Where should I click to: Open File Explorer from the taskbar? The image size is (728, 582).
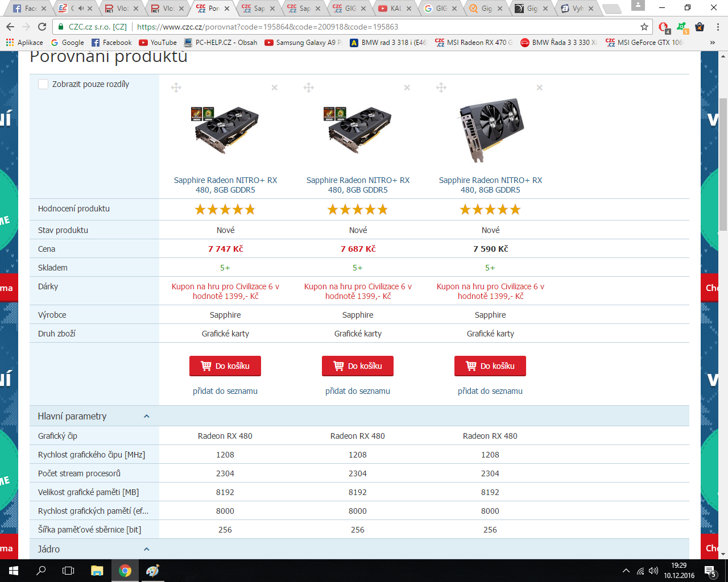click(97, 571)
